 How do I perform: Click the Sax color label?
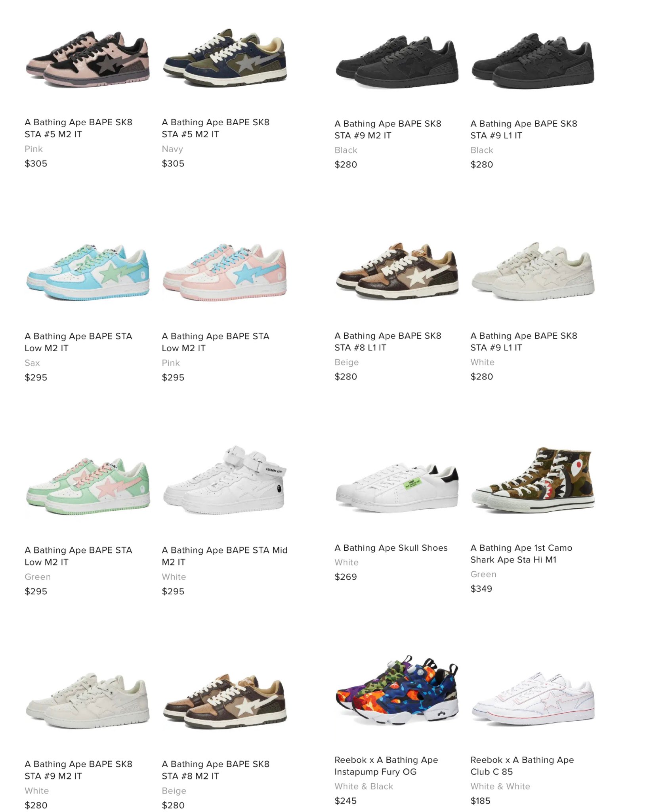pyautogui.click(x=32, y=363)
